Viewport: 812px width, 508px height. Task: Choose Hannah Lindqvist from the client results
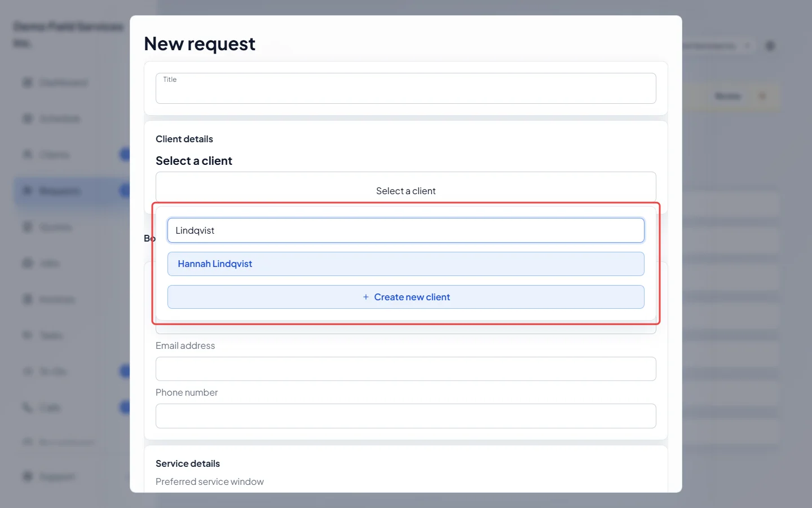click(406, 264)
